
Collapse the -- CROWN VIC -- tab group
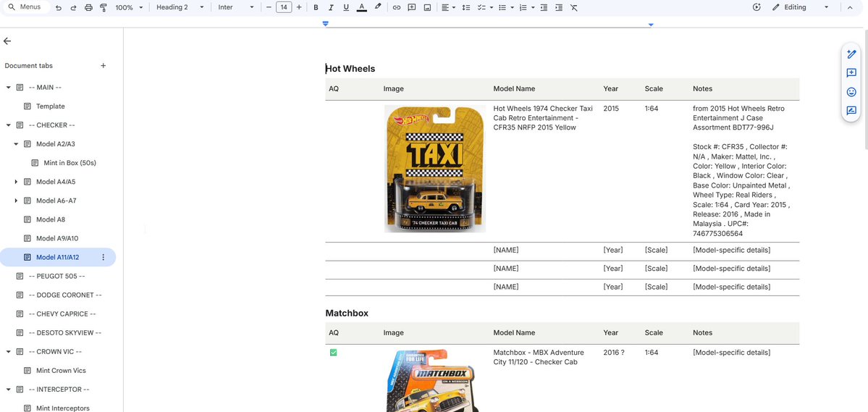coord(8,352)
